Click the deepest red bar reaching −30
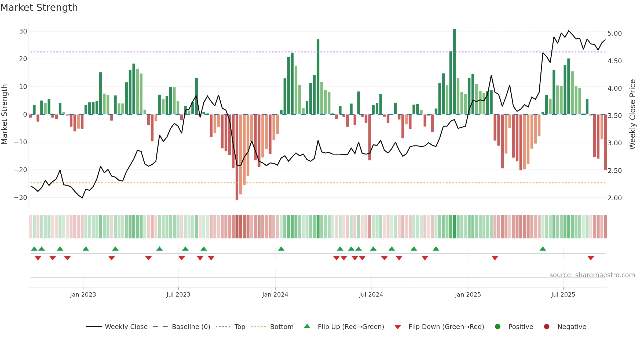644x362 pixels. (x=237, y=157)
